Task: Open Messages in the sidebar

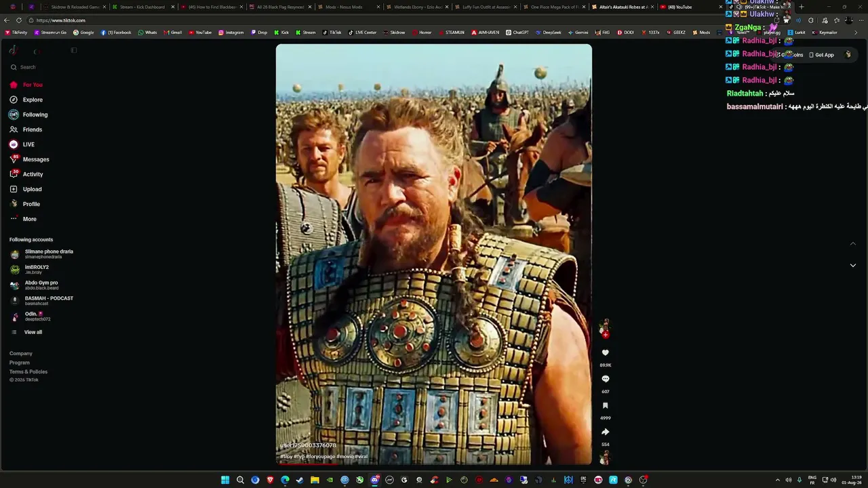Action: click(29, 159)
